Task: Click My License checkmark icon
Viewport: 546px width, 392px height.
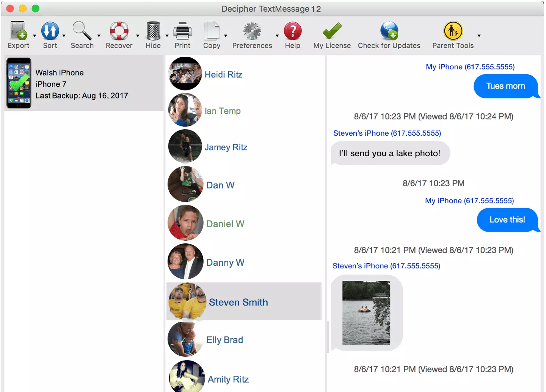Action: tap(332, 31)
